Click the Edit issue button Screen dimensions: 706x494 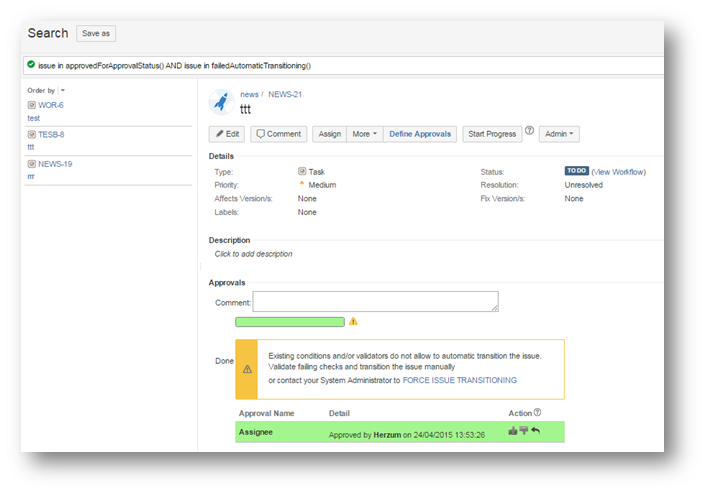226,134
